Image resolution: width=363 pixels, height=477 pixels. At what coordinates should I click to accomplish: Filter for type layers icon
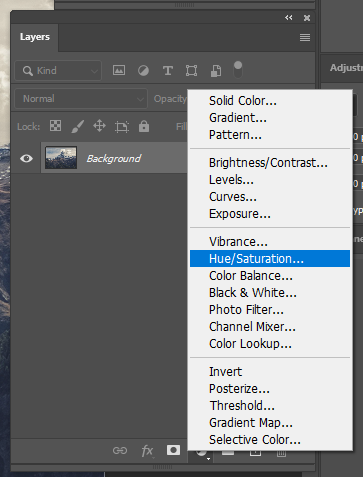168,71
